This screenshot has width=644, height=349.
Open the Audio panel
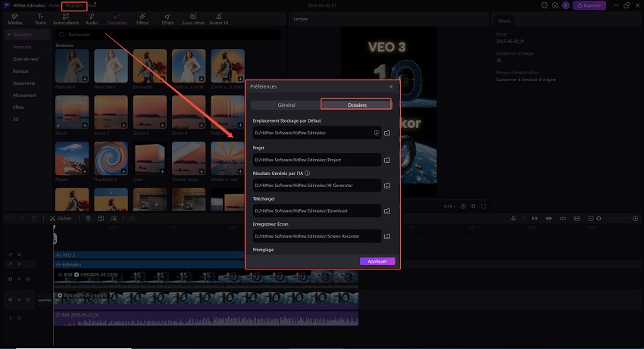point(91,19)
